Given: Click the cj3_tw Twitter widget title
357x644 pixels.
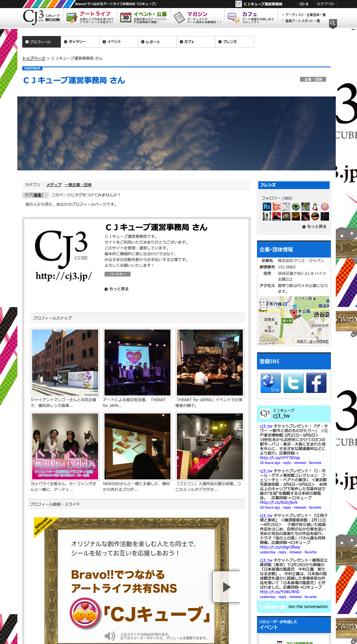Looking at the screenshot, I should [281, 416].
